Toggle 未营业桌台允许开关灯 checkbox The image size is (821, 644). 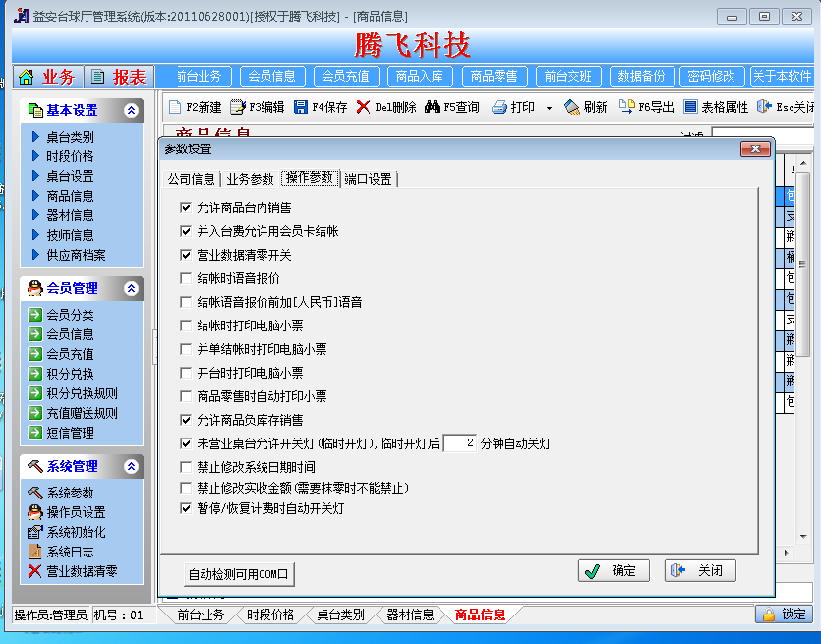(186, 444)
